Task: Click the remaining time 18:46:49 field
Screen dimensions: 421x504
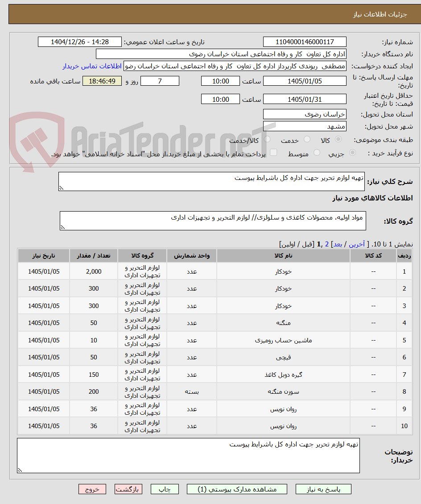Action: pyautogui.click(x=102, y=81)
